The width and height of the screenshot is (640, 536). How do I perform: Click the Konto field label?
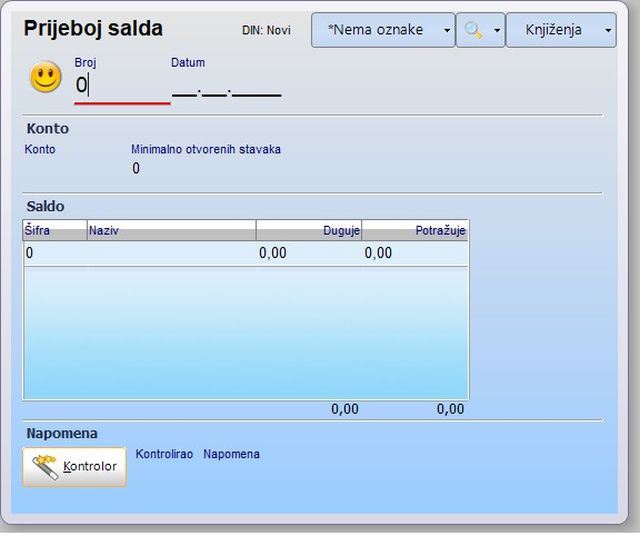click(40, 149)
